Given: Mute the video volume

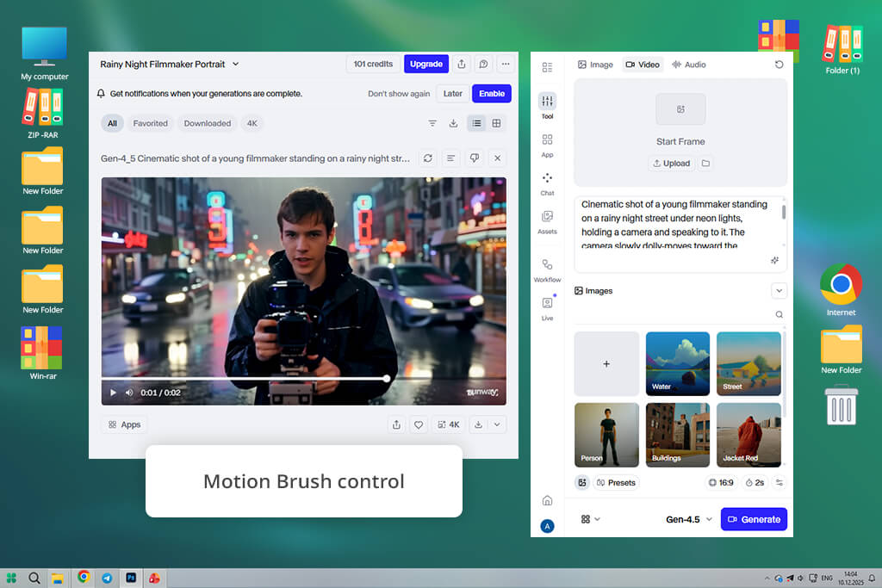Looking at the screenshot, I should click(x=129, y=393).
